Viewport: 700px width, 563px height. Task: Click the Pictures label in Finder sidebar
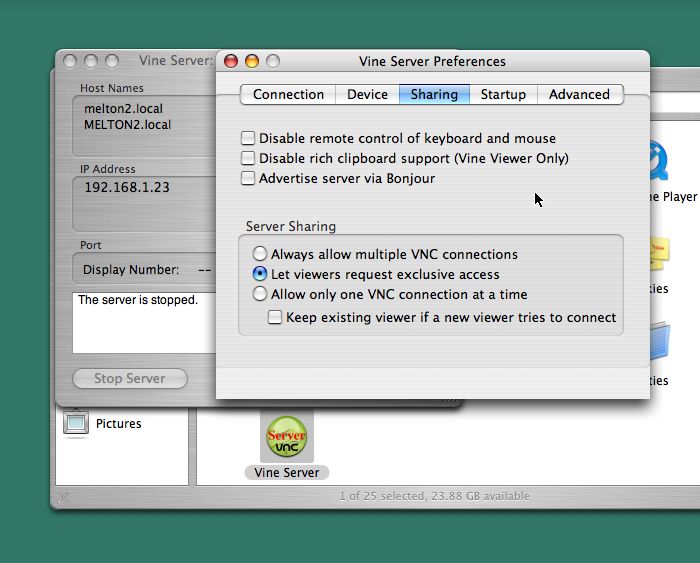[118, 423]
